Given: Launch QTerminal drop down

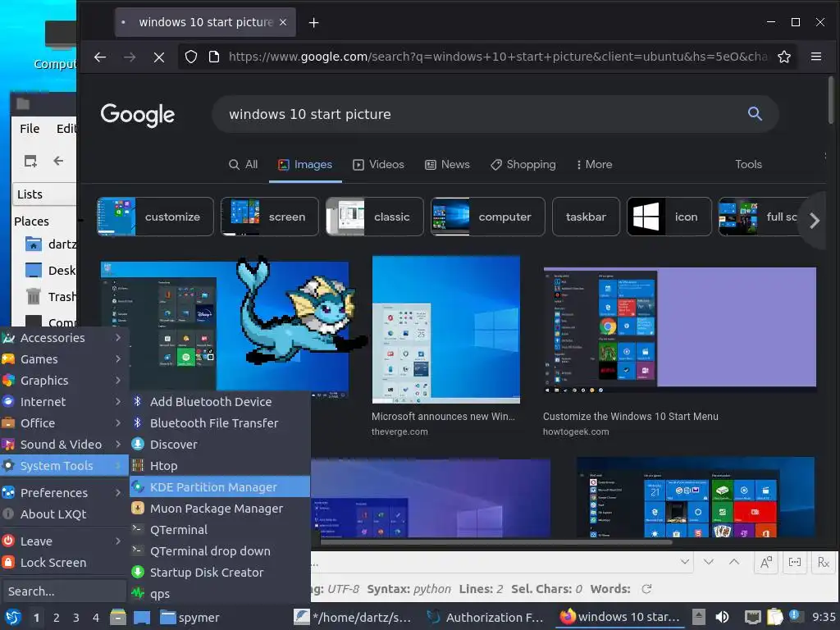Looking at the screenshot, I should (x=220, y=551).
